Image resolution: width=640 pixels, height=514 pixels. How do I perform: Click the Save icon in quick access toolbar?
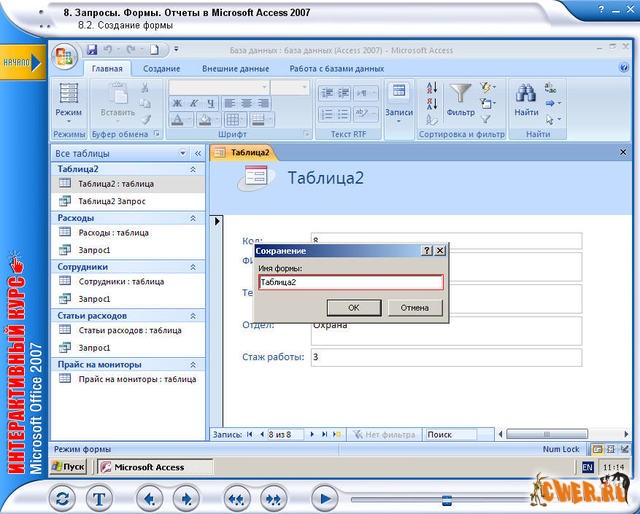tap(92, 49)
